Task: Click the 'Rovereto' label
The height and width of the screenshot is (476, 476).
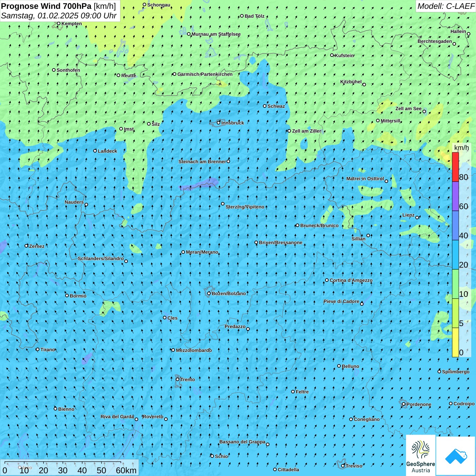Action: tap(153, 417)
